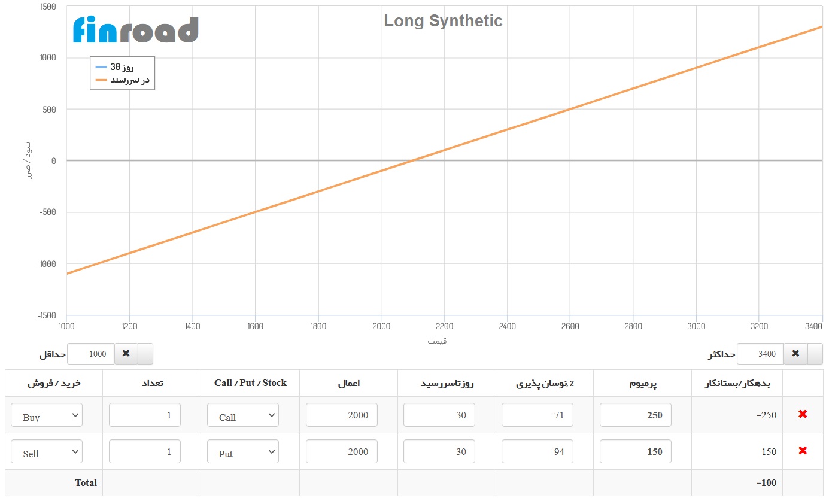
Task: Delete the Sell Put option row
Action: 803,451
